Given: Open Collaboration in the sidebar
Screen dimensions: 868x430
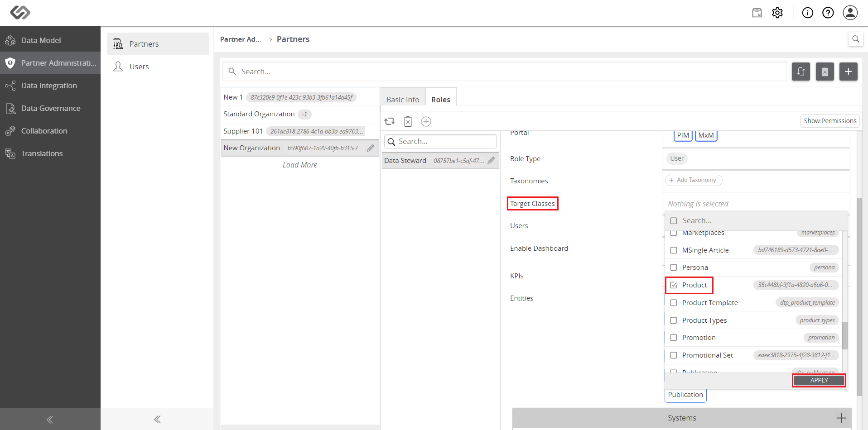Looking at the screenshot, I should click(50, 131).
